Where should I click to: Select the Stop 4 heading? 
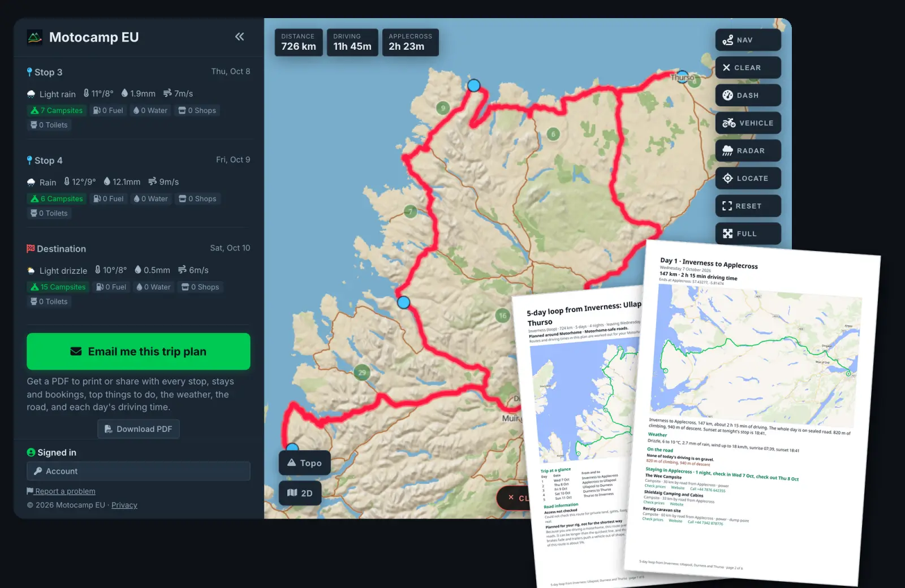45,161
